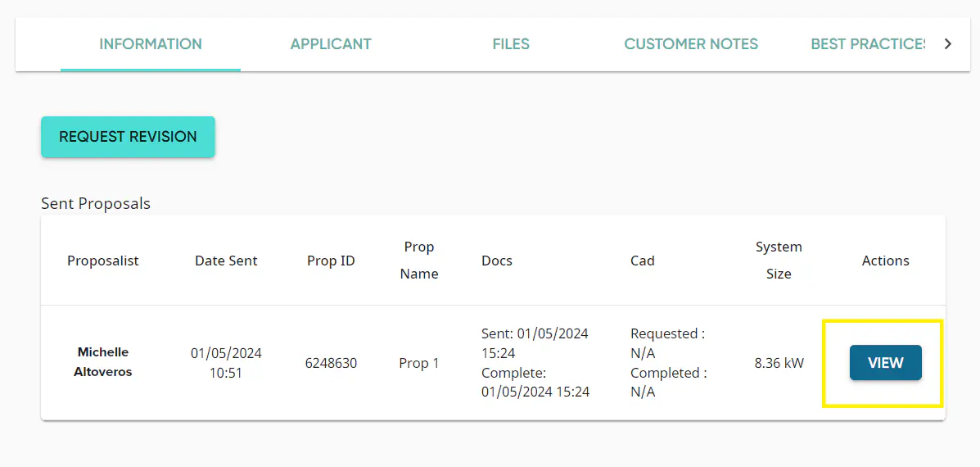Go to the Customer Notes tab

click(x=691, y=44)
